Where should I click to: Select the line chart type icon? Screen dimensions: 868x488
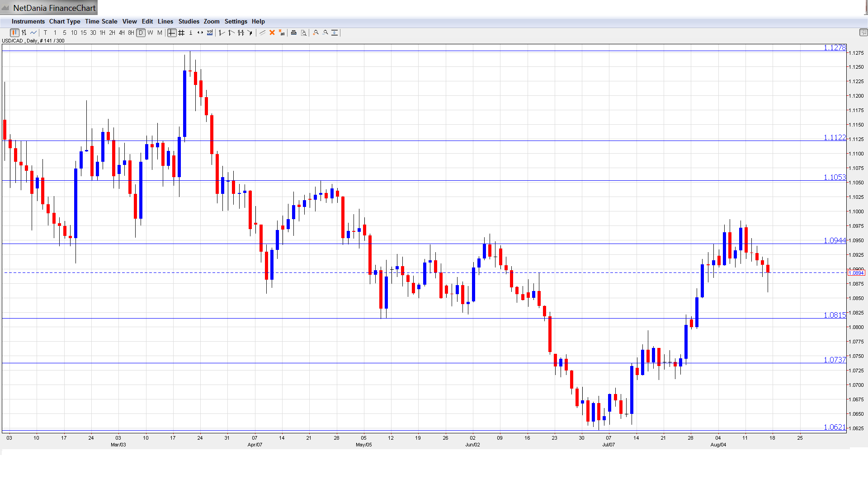tap(33, 33)
